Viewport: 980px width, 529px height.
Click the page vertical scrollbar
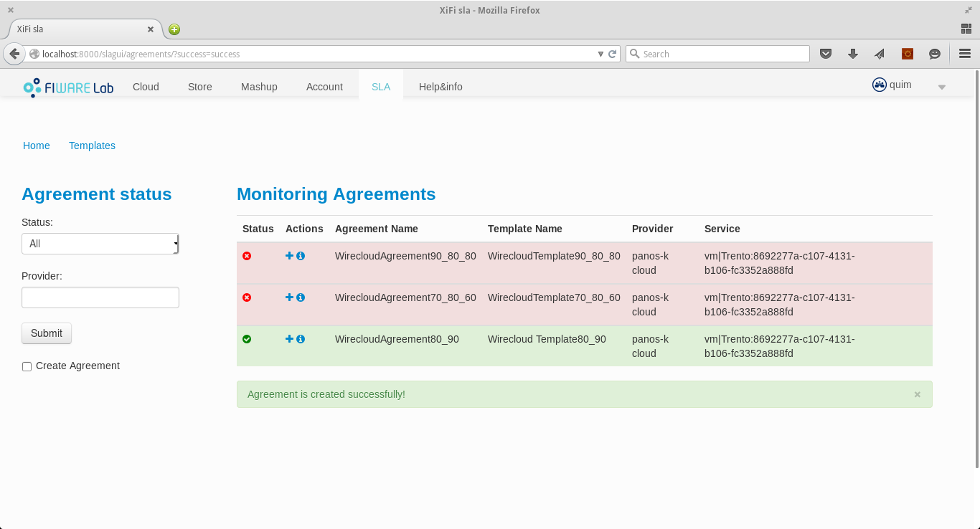pyautogui.click(x=976, y=269)
